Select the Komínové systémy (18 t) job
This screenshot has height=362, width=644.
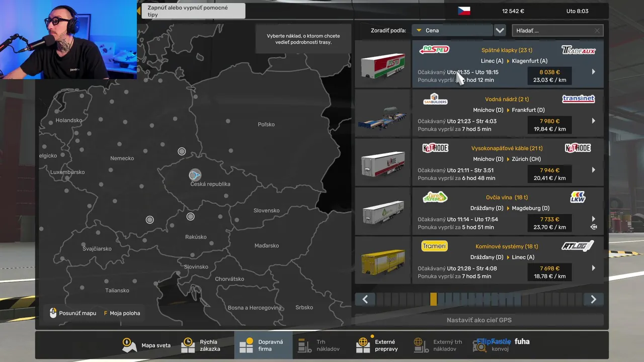pos(508,260)
